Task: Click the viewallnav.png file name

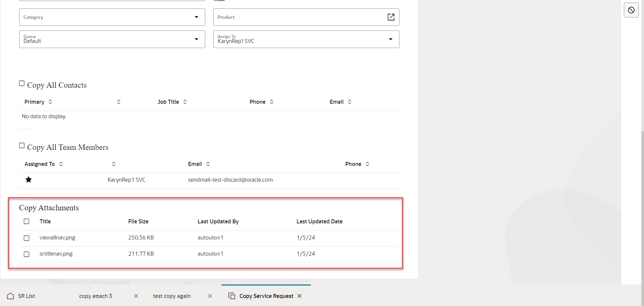Action: pos(57,237)
